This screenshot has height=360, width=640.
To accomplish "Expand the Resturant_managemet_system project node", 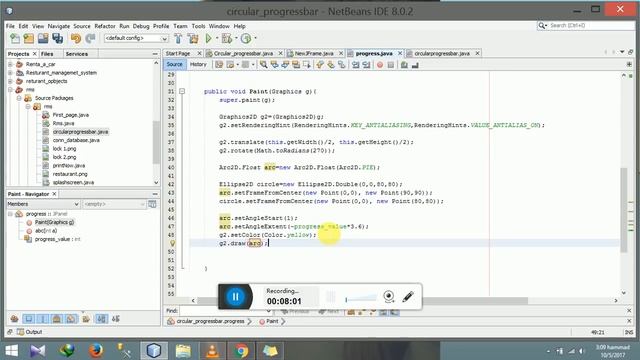I will tap(11, 73).
